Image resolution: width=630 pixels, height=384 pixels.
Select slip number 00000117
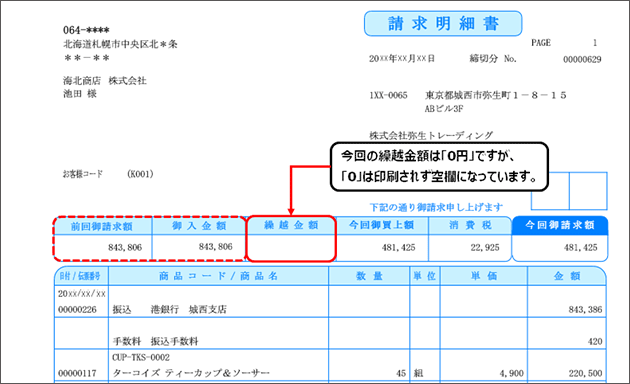[x=77, y=374]
